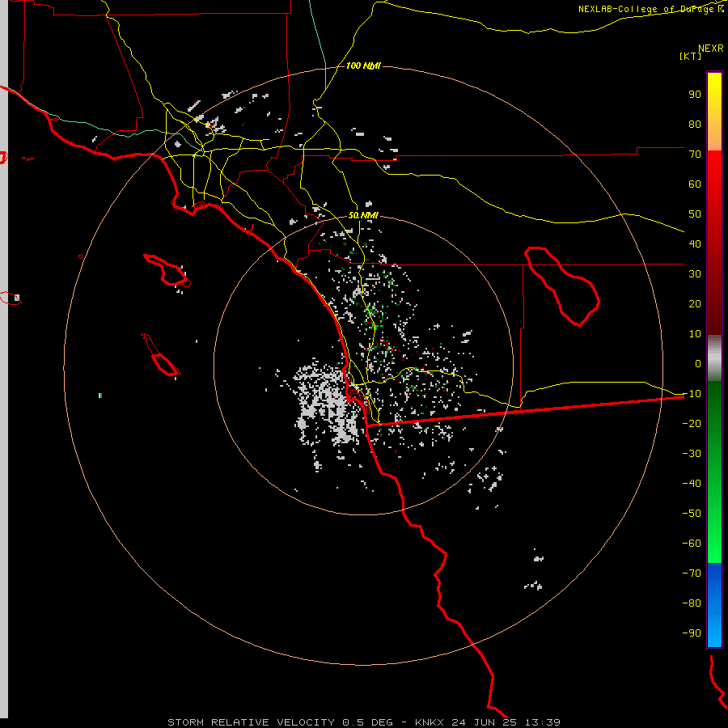Click the 100 NMI range ring label
The height and width of the screenshot is (728, 728).
coord(363,66)
